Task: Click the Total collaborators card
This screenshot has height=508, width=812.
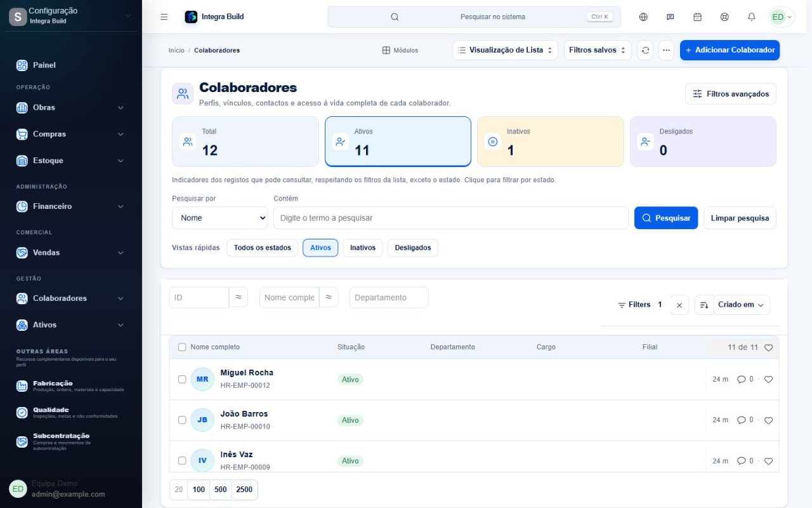Action: click(x=246, y=142)
